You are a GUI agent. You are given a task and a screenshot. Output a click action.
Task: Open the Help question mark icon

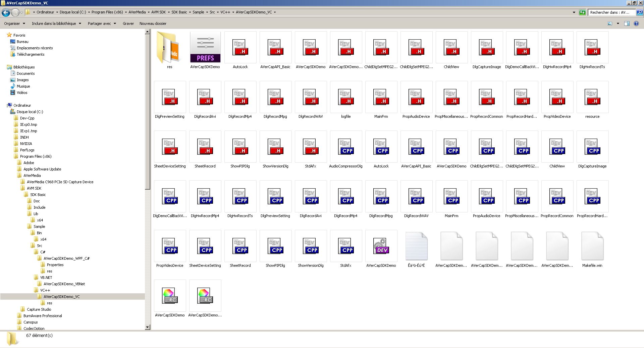(636, 23)
